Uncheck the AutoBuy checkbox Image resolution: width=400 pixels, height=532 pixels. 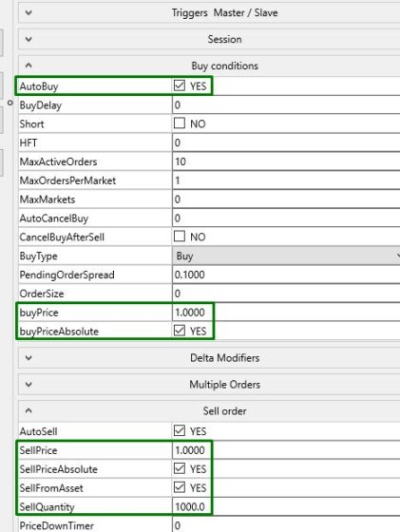180,85
